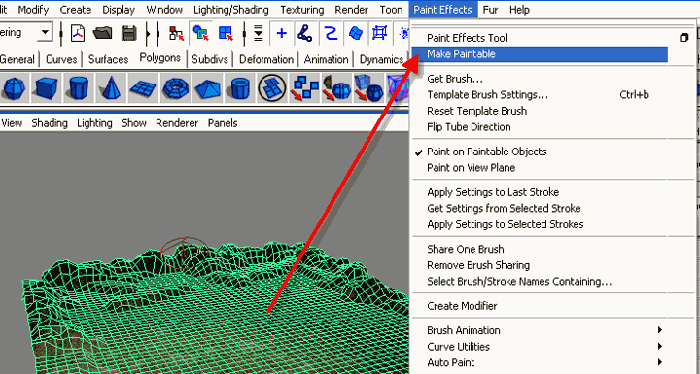
Task: Enable Select by Object Type icon
Action: click(x=201, y=33)
